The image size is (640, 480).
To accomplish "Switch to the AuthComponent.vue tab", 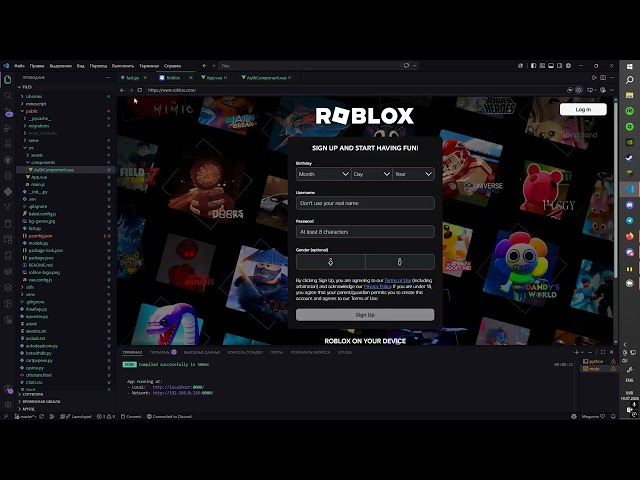I will click(266, 78).
